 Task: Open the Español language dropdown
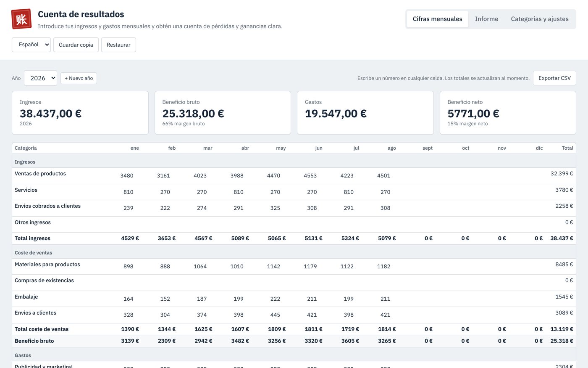pyautogui.click(x=31, y=45)
